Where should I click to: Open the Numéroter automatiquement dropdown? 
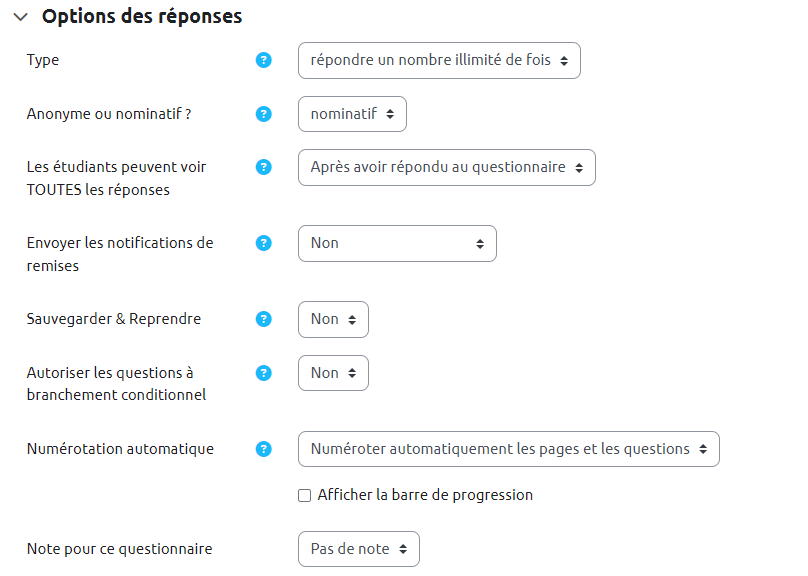coord(508,449)
